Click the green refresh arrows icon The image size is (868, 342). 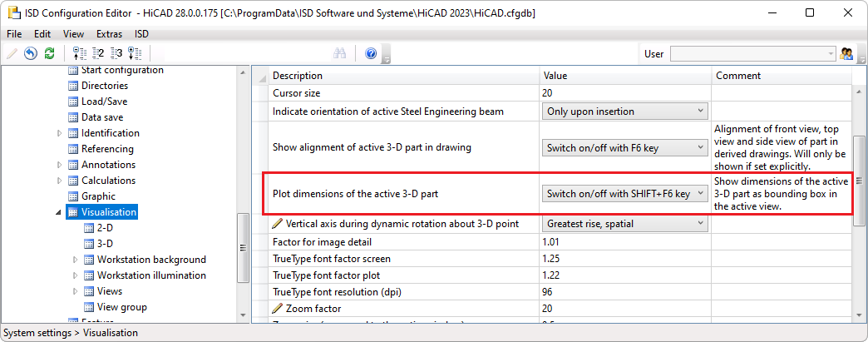(49, 53)
